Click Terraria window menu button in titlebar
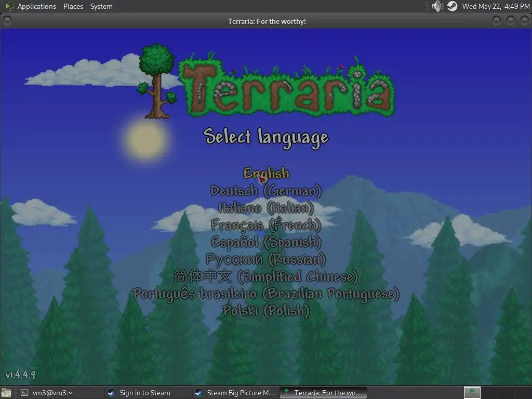 pos(7,21)
